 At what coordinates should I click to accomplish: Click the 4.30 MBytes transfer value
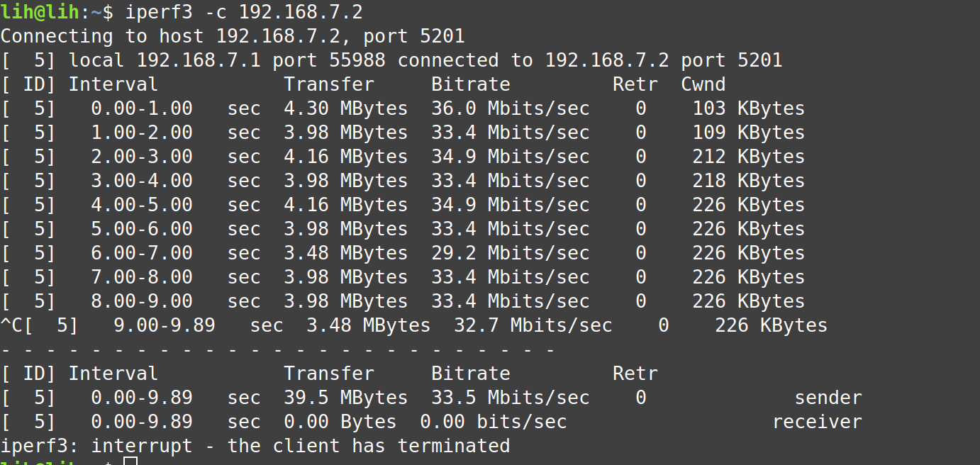[345, 108]
